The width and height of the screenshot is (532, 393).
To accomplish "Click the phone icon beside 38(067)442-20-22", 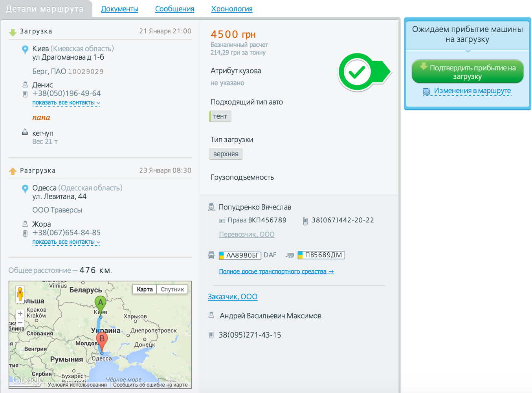I will 305,221.
